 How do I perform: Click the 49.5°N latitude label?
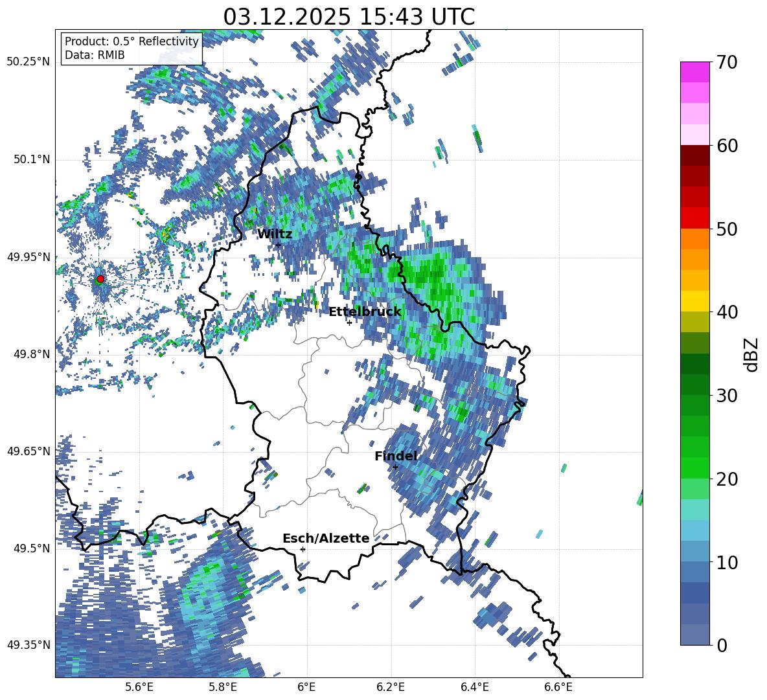coord(31,548)
